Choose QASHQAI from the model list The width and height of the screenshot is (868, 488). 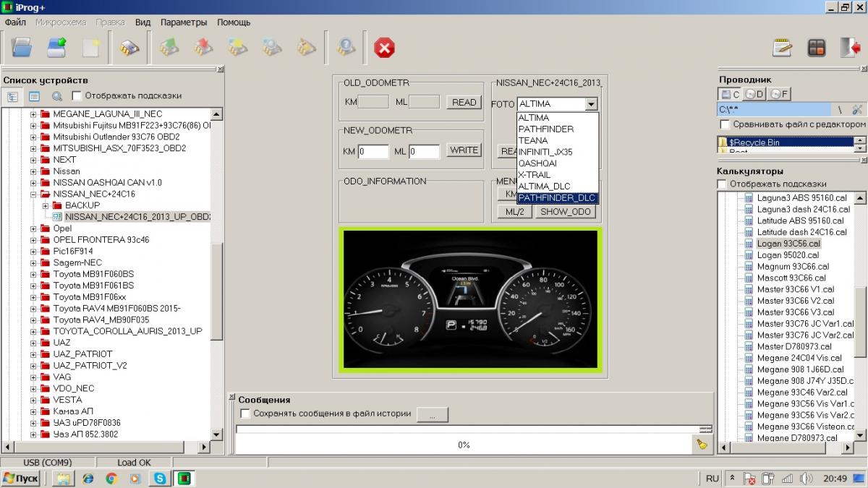558,163
